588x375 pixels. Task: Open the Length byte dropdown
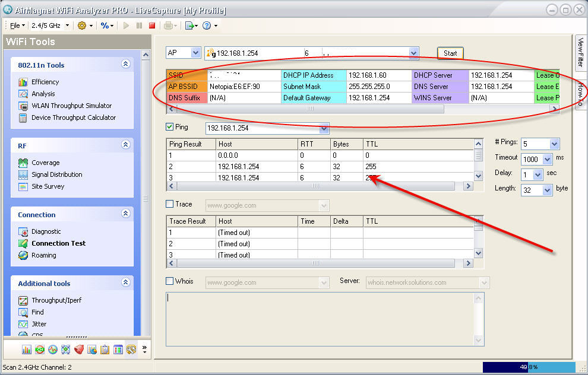point(547,190)
